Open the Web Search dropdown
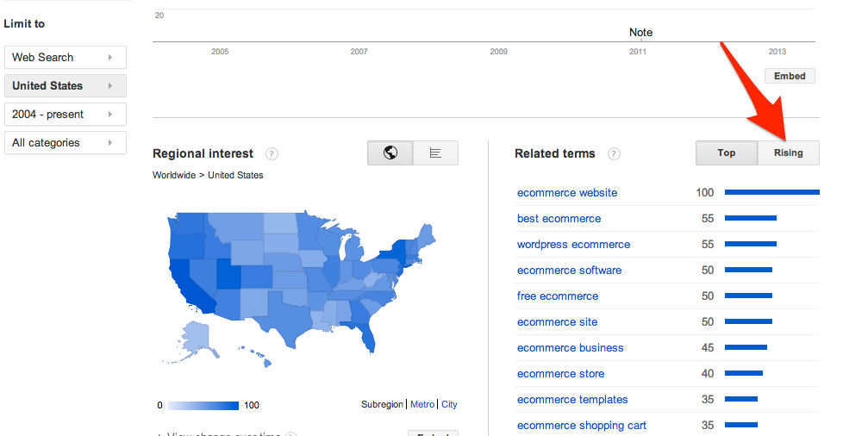 pyautogui.click(x=66, y=58)
